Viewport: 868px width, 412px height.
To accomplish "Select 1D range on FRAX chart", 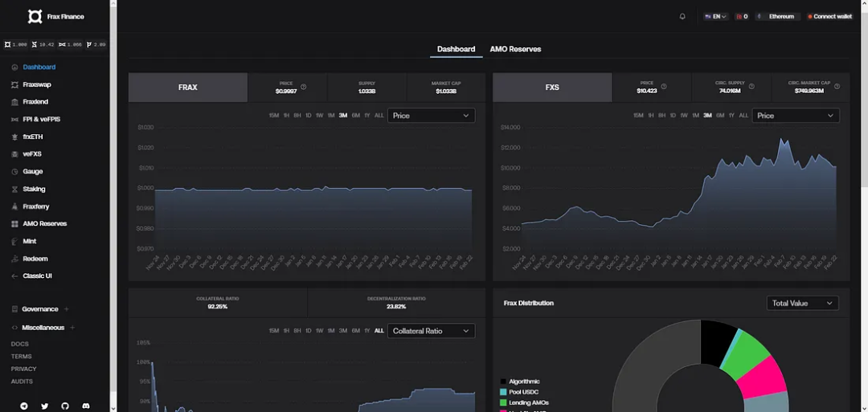I will click(x=309, y=116).
